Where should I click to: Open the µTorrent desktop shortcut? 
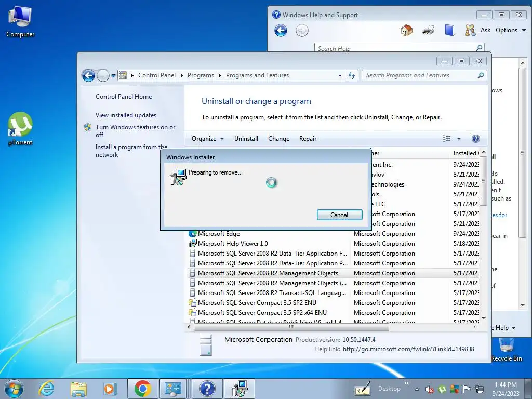(x=20, y=129)
